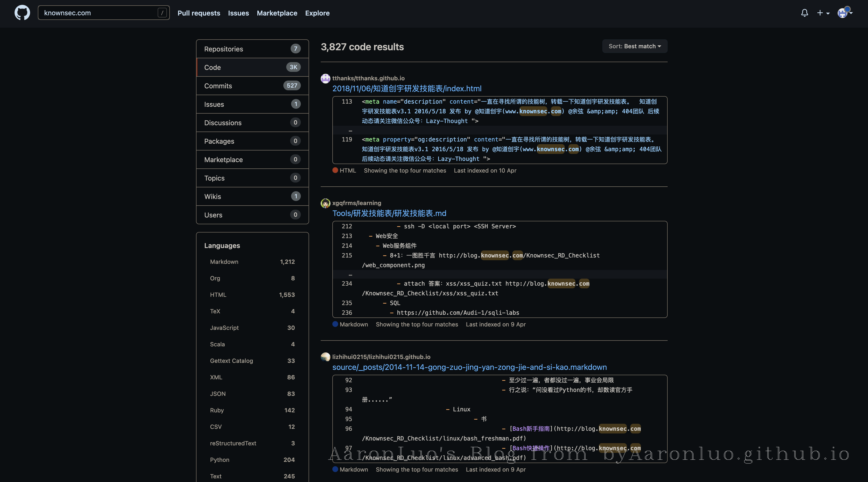Image resolution: width=868 pixels, height=482 pixels.
Task: Expand the Sort: Best match dropdown
Action: tap(634, 46)
